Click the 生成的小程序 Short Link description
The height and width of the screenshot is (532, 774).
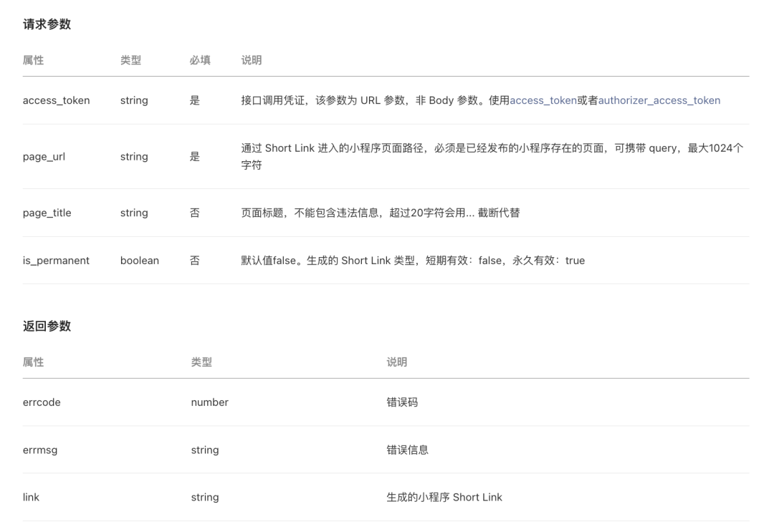tap(444, 497)
